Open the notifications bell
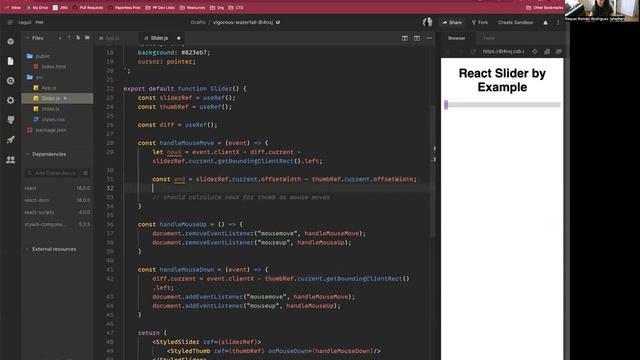This screenshot has width=640, height=360. [x=546, y=22]
